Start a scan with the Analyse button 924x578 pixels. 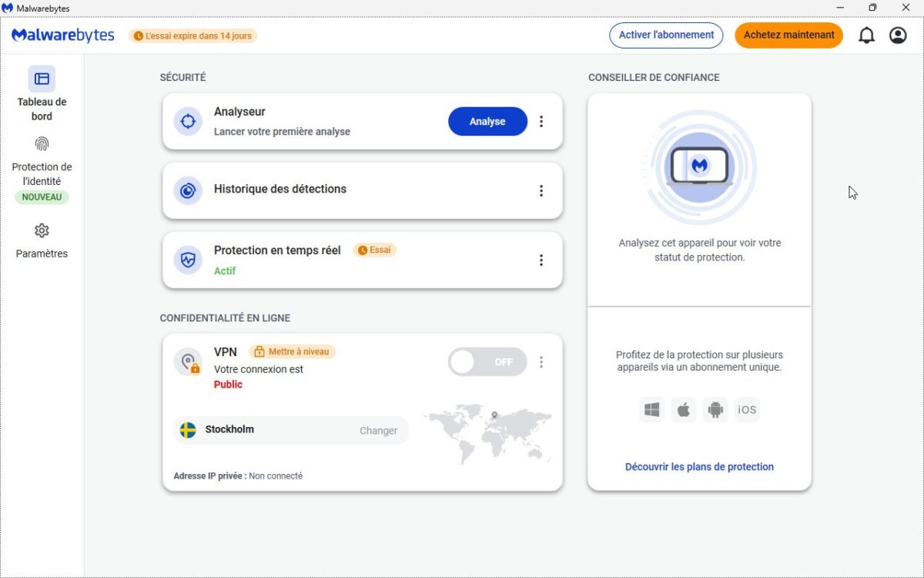pyautogui.click(x=487, y=122)
